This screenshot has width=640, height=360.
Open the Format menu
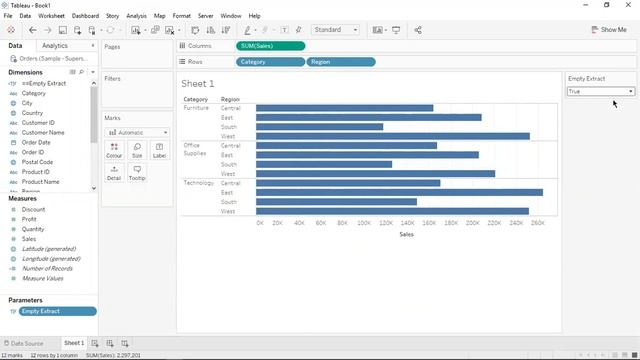(181, 16)
